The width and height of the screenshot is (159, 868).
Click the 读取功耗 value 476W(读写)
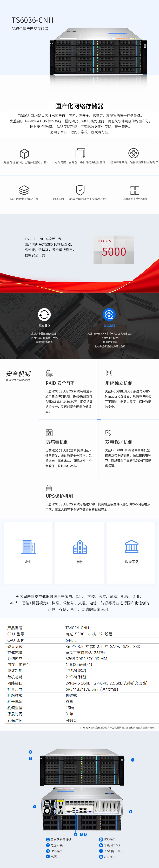(75, 671)
